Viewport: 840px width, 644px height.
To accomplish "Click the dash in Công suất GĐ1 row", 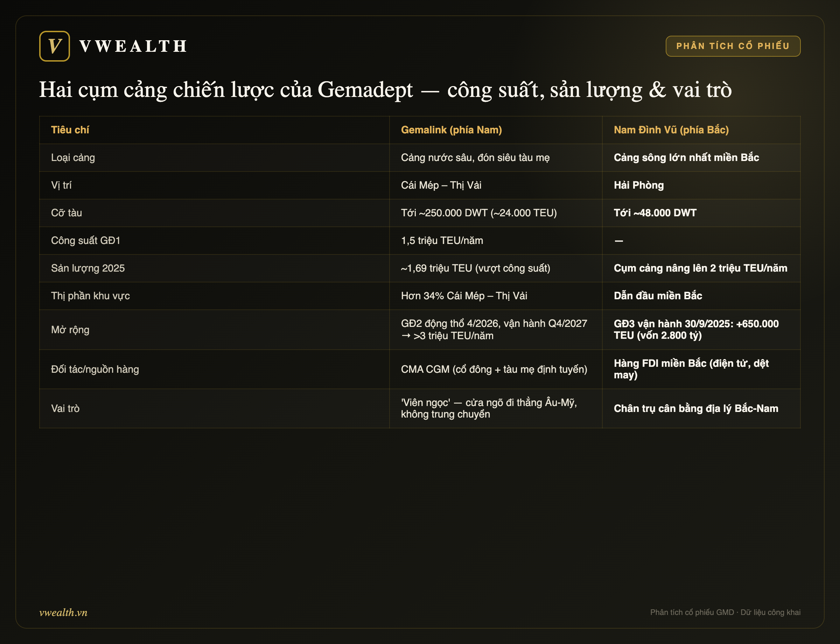I will click(x=618, y=241).
